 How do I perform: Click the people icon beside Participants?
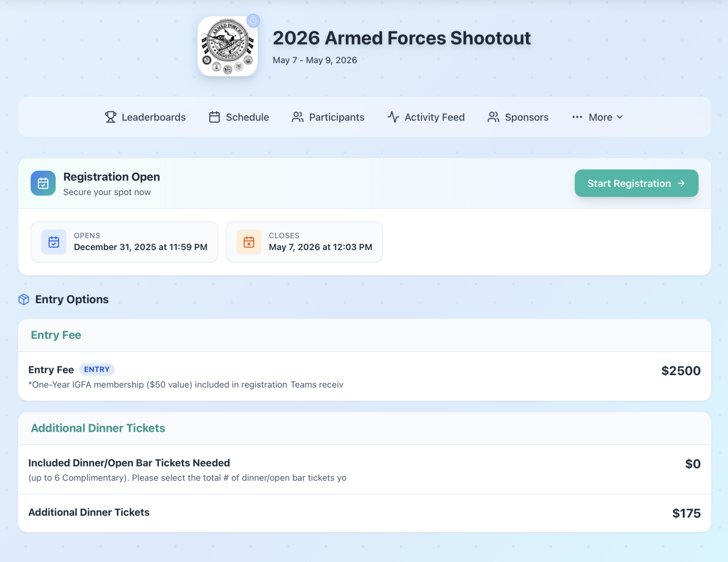[x=298, y=117]
